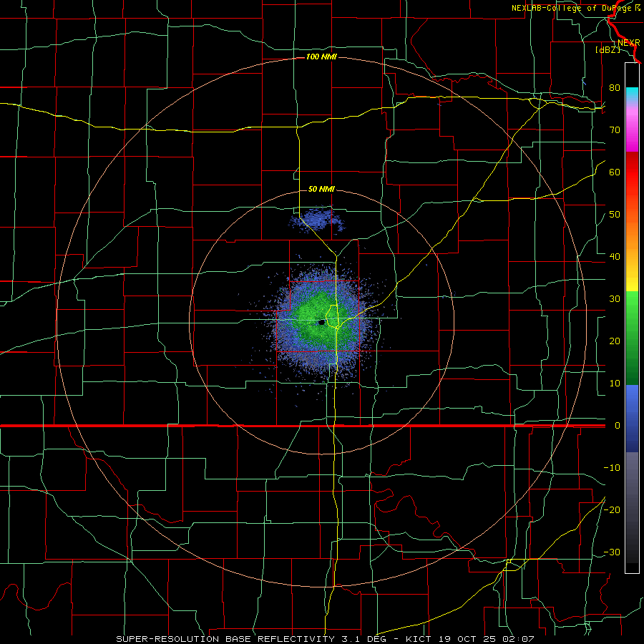Click the 50 value on the dBZ scale
Viewport: 644px width, 644px height.
coord(615,215)
